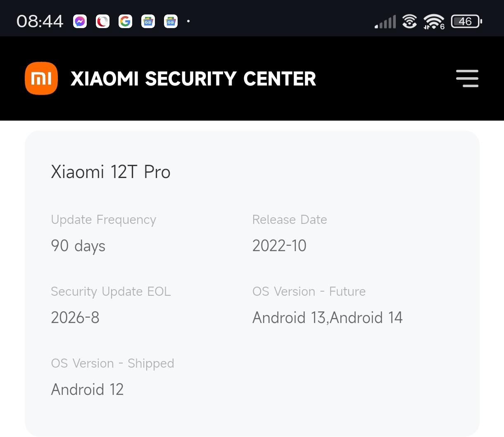Viewport: 504px width, 437px height.
Task: Tap the Wi-Fi 6 status icon
Action: tap(434, 21)
